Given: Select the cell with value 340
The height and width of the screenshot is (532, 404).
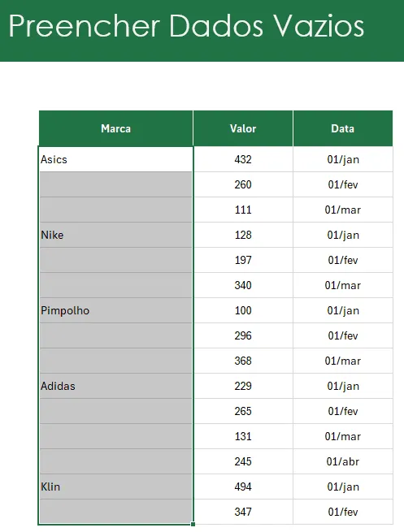Looking at the screenshot, I should [243, 285].
